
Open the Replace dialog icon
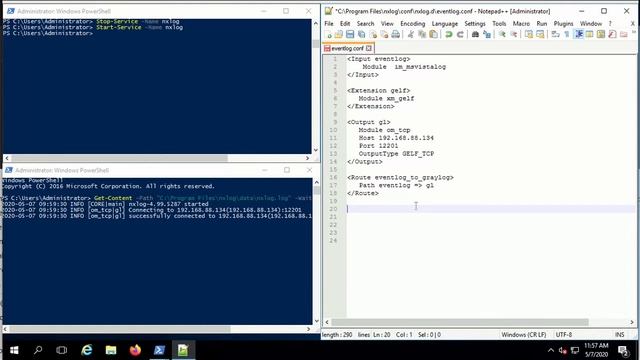coord(487,35)
